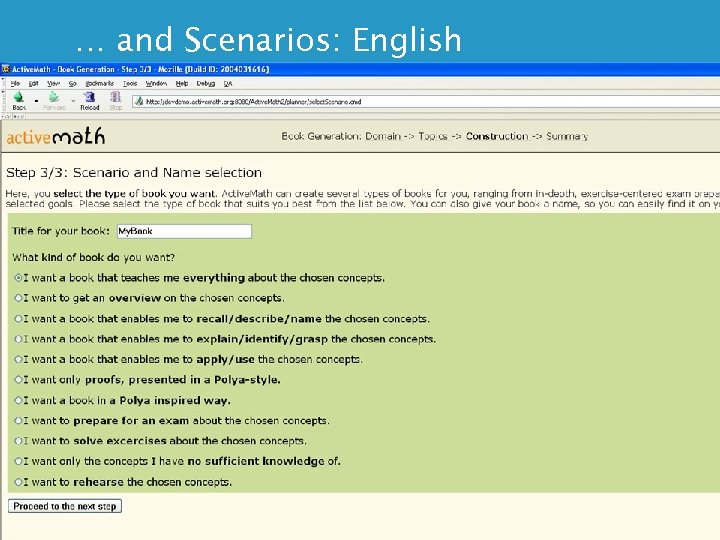Open the Go menu
This screenshot has width=720, height=540.
[73, 84]
